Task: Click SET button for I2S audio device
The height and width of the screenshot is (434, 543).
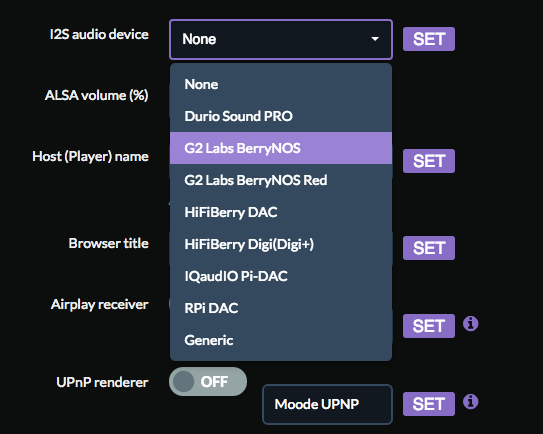Action: click(429, 39)
